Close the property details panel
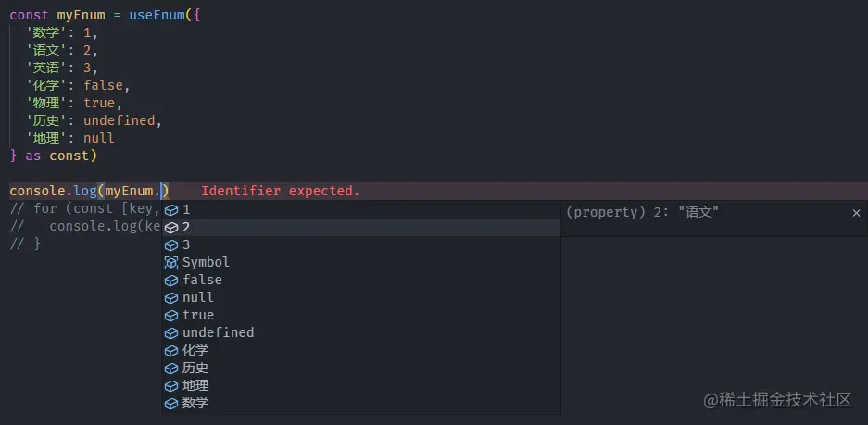Screen dimensions: 868x425 pos(856,213)
